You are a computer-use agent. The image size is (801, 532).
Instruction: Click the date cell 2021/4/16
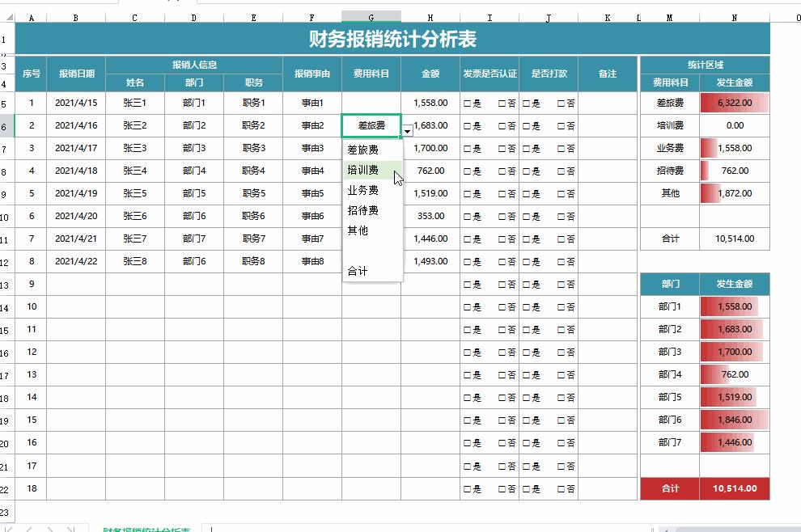pos(75,125)
